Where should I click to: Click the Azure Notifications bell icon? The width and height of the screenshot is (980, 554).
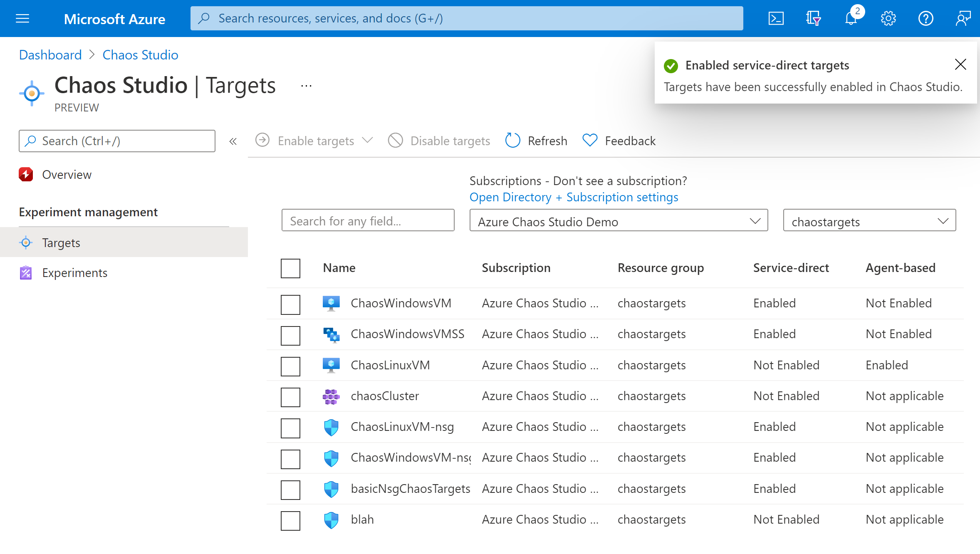(x=851, y=17)
